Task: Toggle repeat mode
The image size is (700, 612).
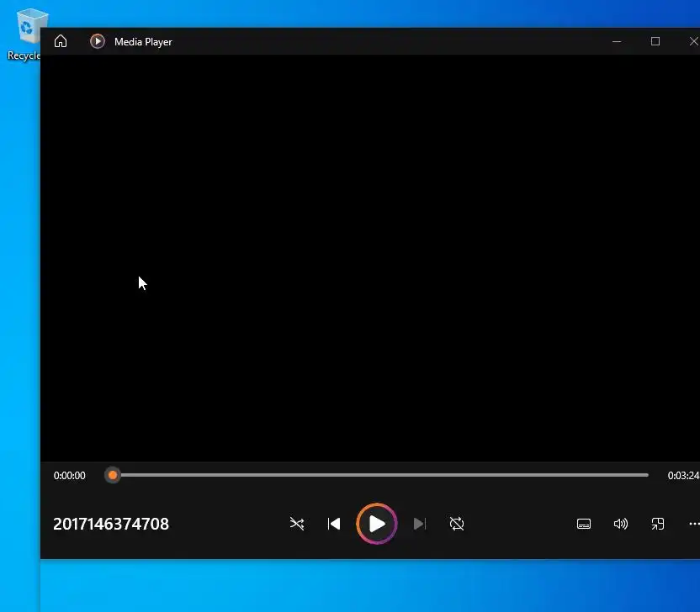Action: 457,523
